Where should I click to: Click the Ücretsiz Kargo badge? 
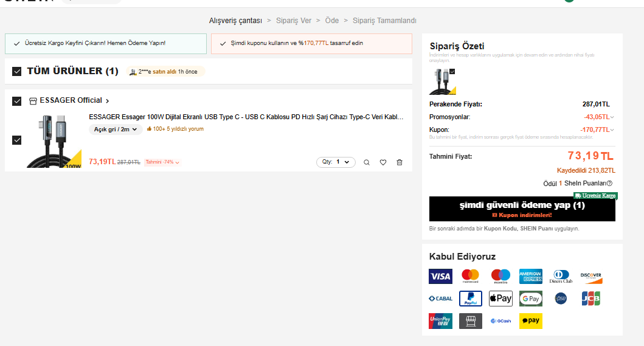click(595, 196)
